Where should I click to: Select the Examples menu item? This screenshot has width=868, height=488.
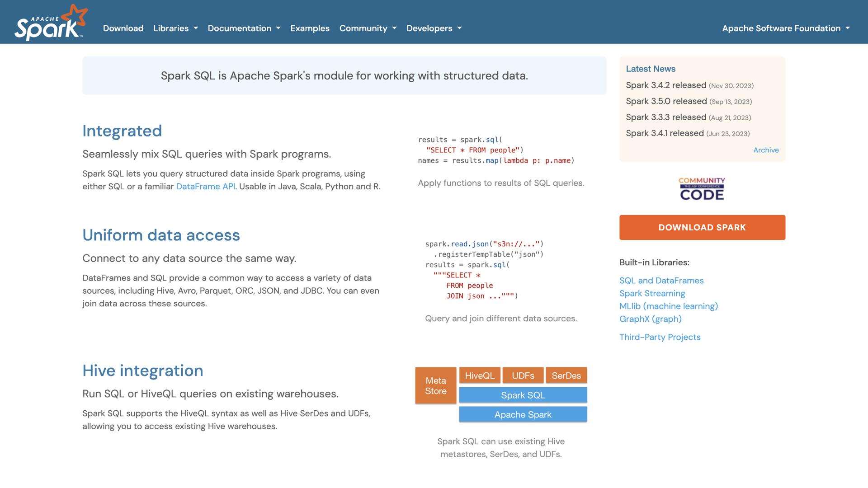click(x=310, y=28)
